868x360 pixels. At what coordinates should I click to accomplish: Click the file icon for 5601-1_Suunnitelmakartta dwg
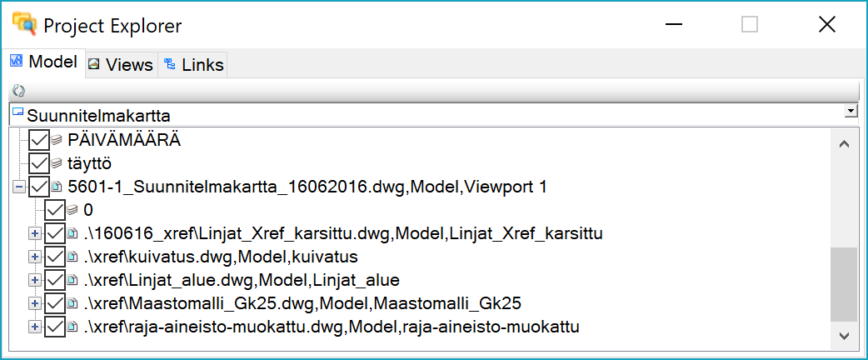click(x=57, y=187)
